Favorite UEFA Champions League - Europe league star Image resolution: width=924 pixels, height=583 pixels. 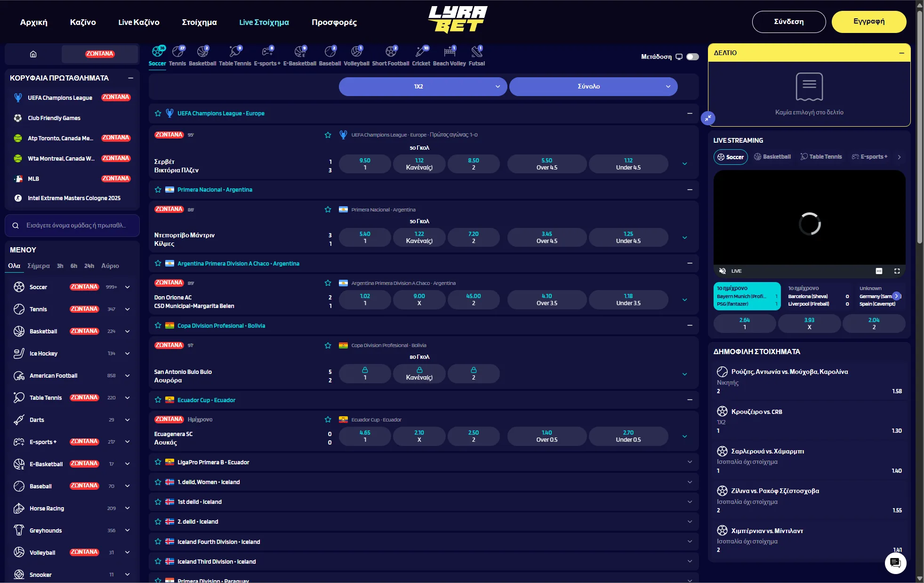click(158, 113)
